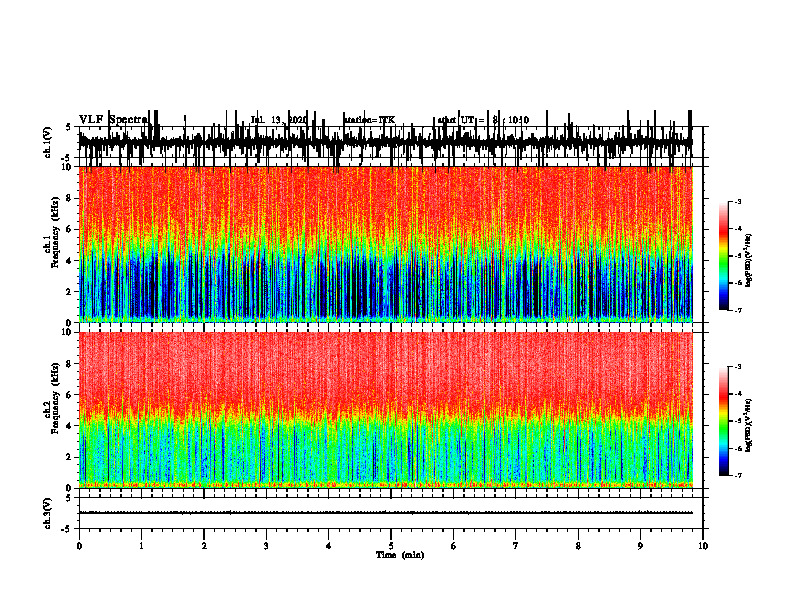Click the '7' tick on the time axis
The height and width of the screenshot is (612, 792).
point(516,546)
